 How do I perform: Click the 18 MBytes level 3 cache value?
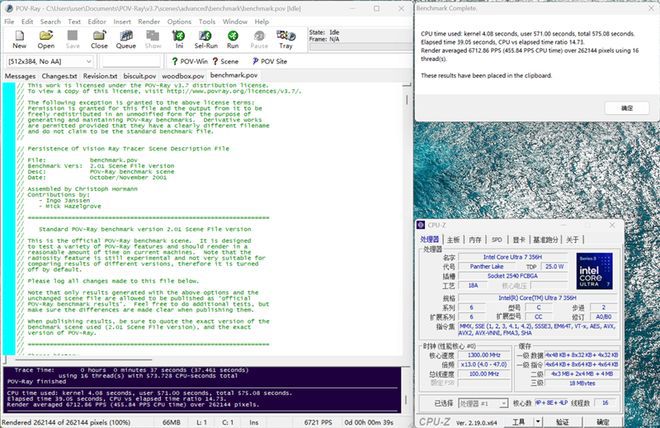582,383
